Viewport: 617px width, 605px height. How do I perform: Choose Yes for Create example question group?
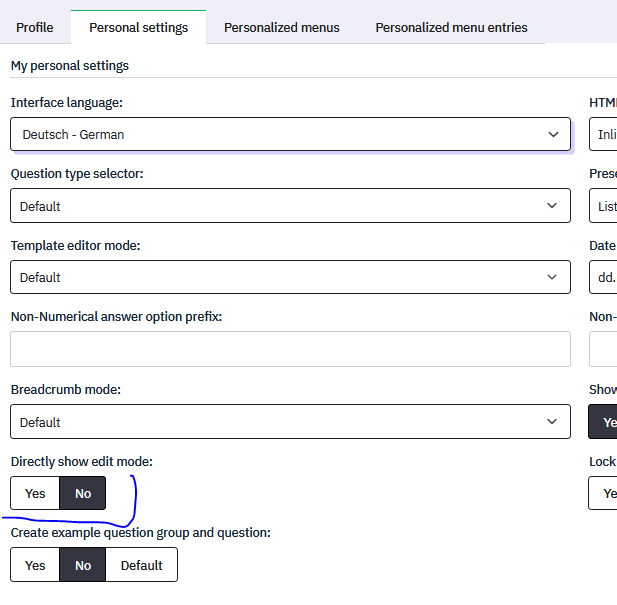pyautogui.click(x=35, y=565)
